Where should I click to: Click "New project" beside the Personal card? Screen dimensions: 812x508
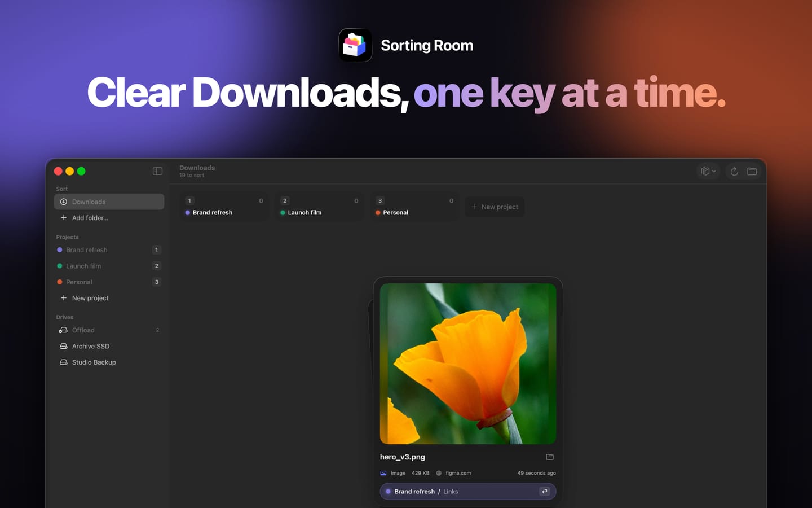495,207
